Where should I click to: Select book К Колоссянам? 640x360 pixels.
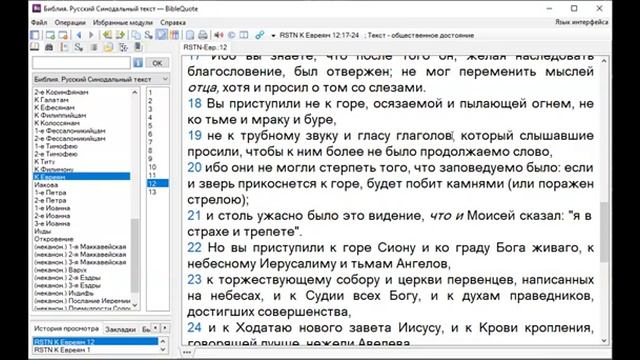(57, 123)
